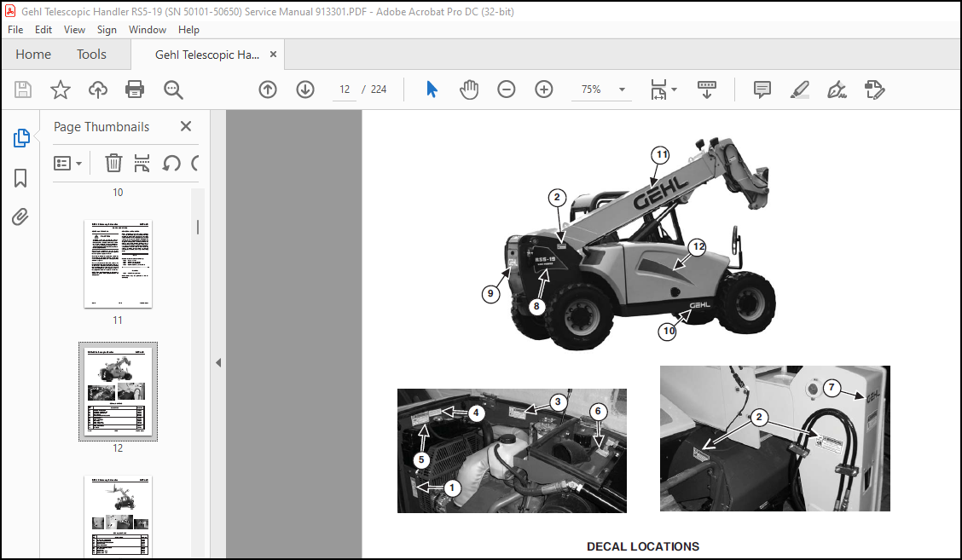
Task: Switch to the Tools tab
Action: tap(91, 54)
